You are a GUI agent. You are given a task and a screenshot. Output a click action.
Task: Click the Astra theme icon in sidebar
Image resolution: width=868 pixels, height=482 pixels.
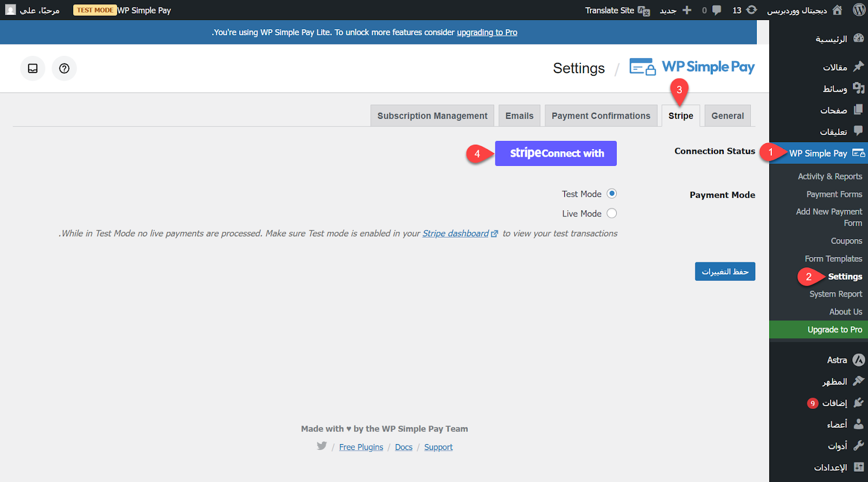[858, 360]
